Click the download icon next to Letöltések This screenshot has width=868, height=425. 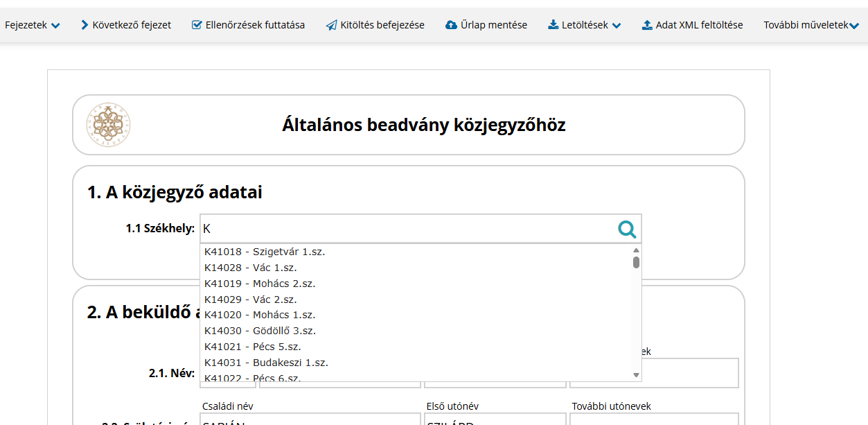pyautogui.click(x=553, y=25)
